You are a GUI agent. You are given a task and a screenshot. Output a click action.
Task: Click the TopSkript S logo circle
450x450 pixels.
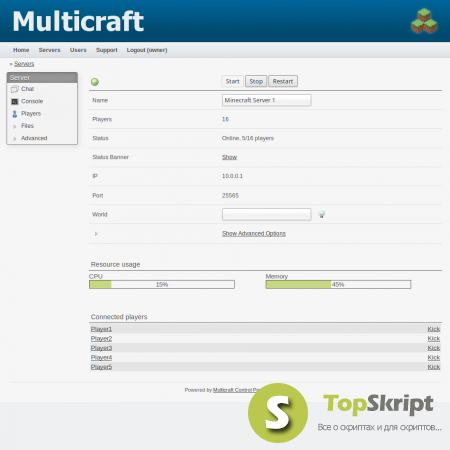tap(278, 413)
